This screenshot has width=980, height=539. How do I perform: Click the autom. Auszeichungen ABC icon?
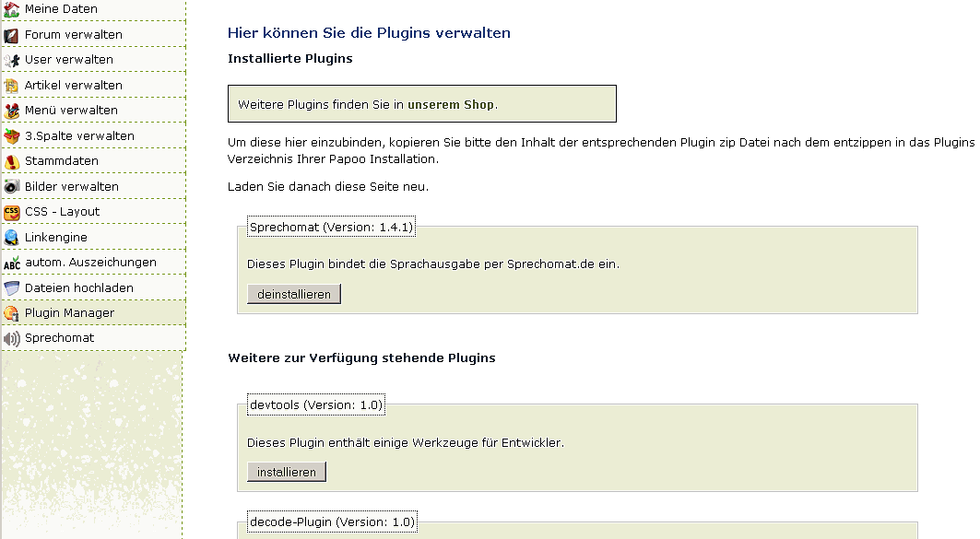point(11,263)
